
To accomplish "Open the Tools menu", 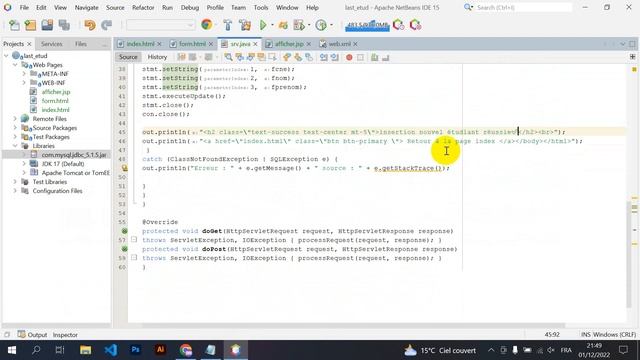I will (261, 7).
